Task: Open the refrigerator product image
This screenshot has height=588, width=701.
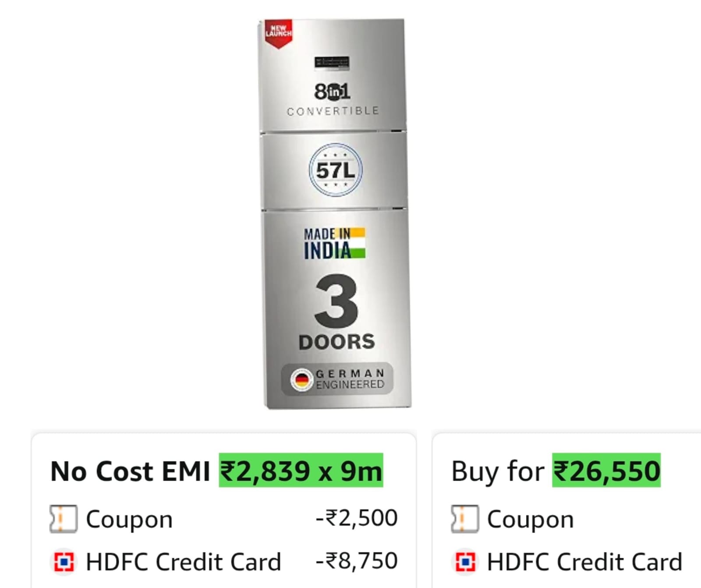Action: (x=335, y=213)
